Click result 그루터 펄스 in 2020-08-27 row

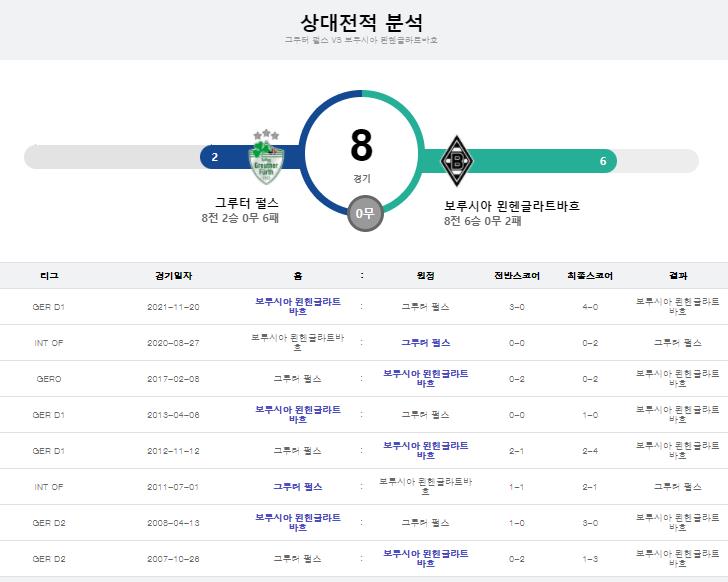(678, 343)
